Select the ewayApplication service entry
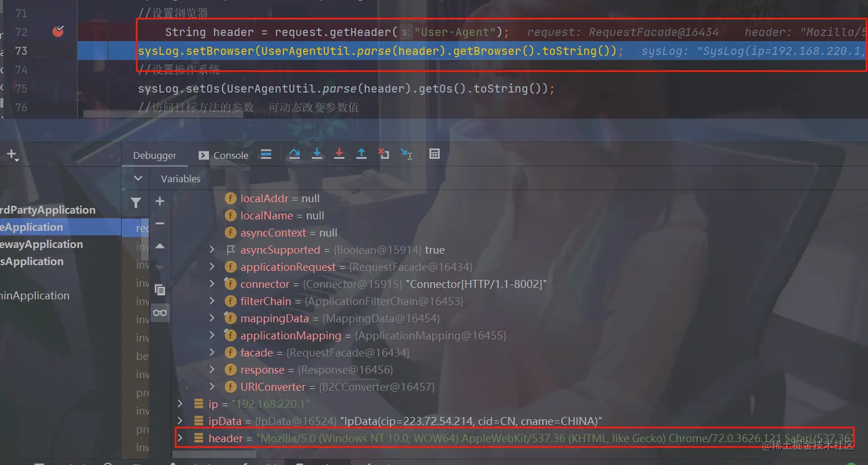The image size is (868, 465). [x=42, y=245]
